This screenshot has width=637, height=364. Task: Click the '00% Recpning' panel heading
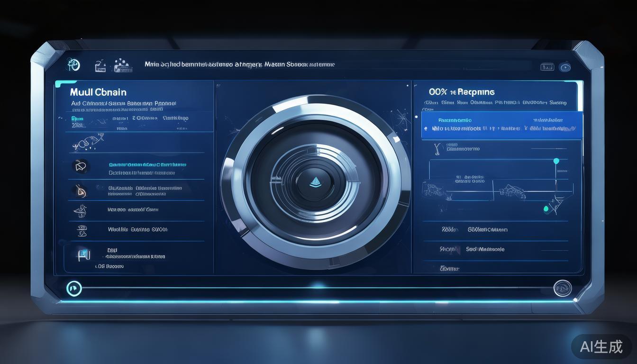click(461, 92)
